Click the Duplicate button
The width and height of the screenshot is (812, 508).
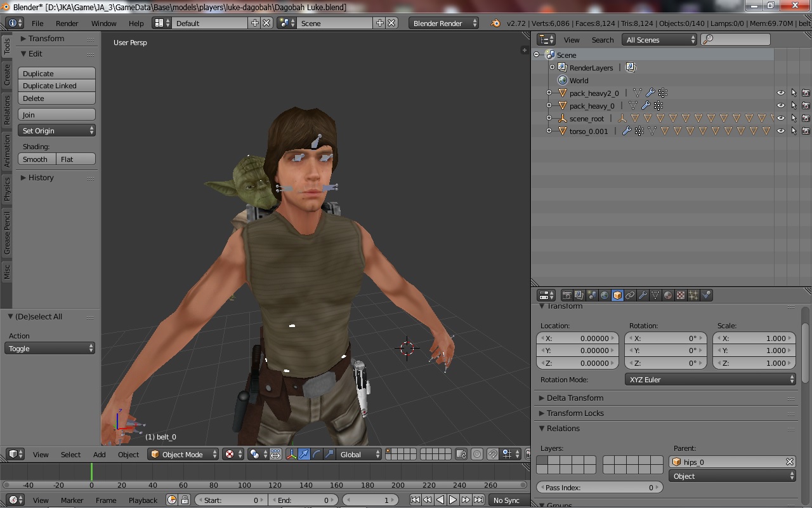pos(56,73)
